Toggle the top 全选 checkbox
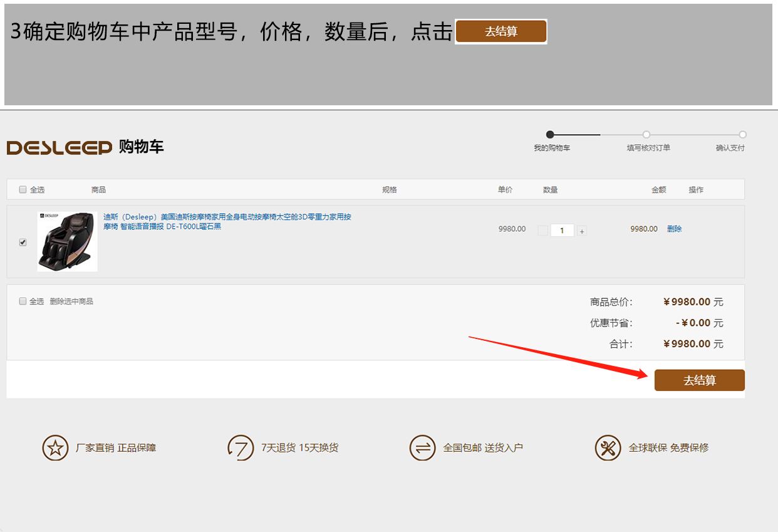The height and width of the screenshot is (532, 778). [23, 190]
